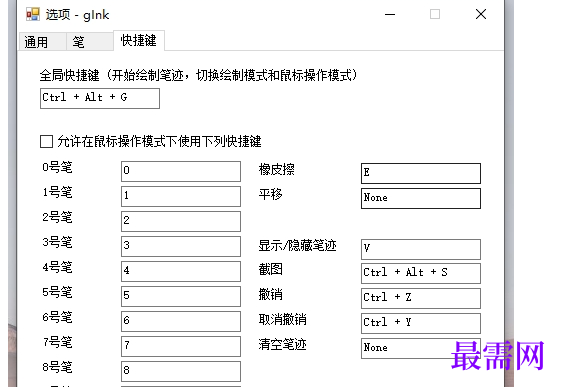The height and width of the screenshot is (387, 563).
Task: Click the 截图 label
Action: point(270,269)
